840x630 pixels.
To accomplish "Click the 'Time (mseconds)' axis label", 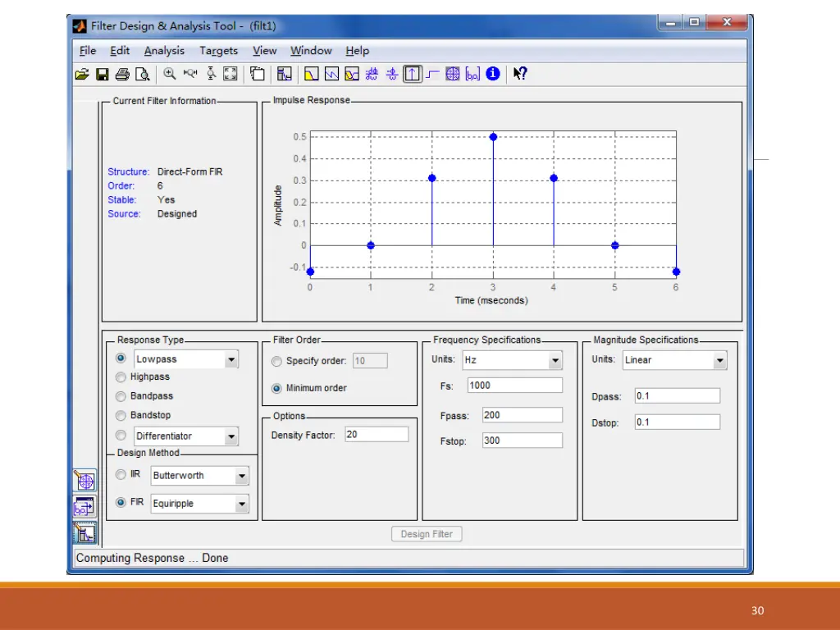I will [491, 300].
